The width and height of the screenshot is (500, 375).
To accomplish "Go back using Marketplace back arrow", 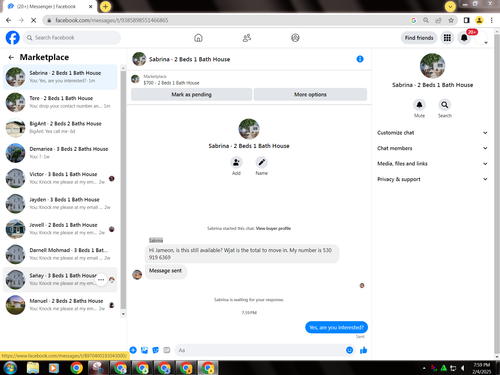I will (x=11, y=57).
